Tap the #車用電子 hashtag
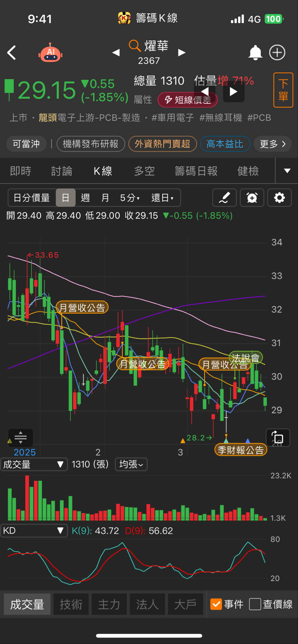 [173, 118]
